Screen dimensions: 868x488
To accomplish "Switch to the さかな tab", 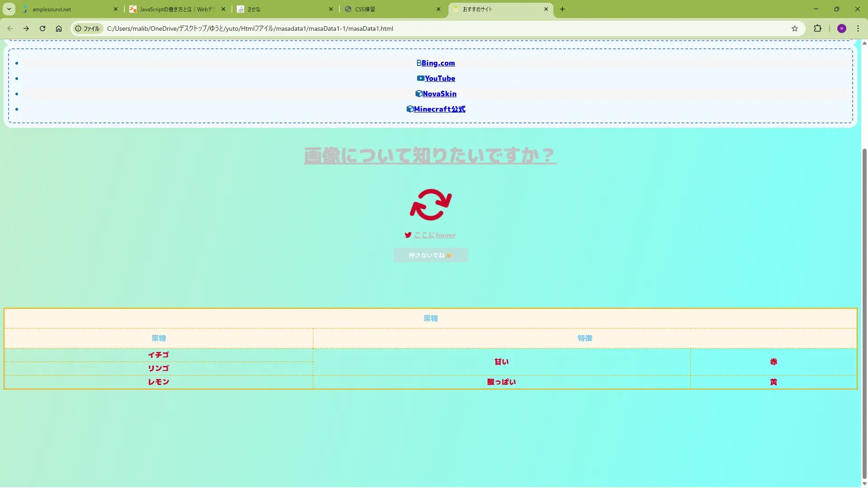I will [283, 9].
